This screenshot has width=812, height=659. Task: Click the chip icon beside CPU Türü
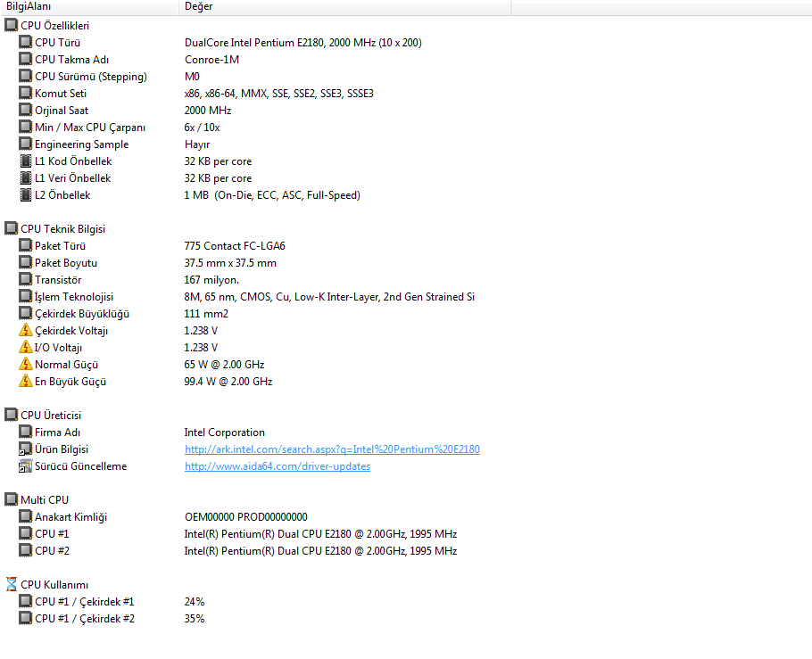(25, 42)
